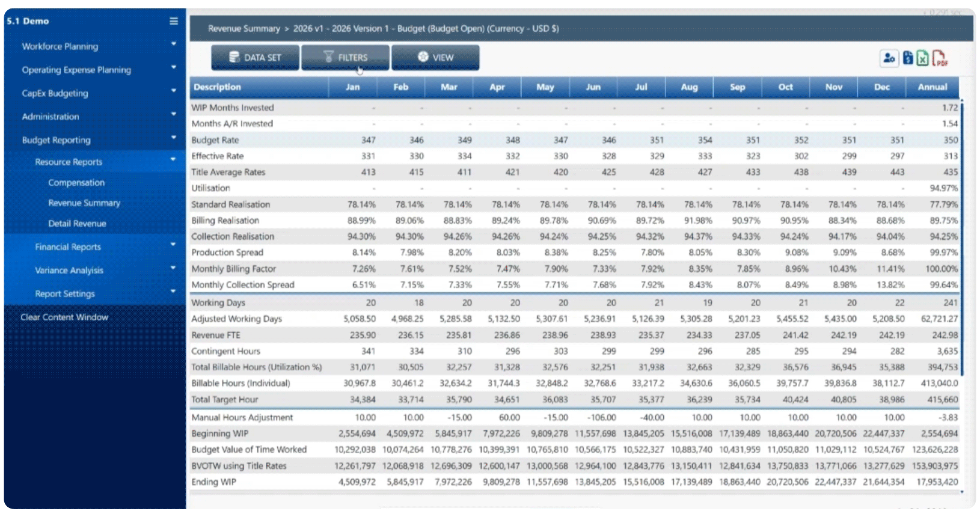Select Detail Revenue in sidebar
980x517 pixels.
(77, 224)
